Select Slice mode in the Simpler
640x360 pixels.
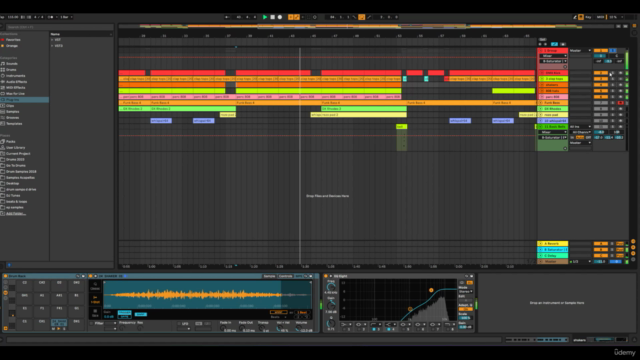coord(95,313)
